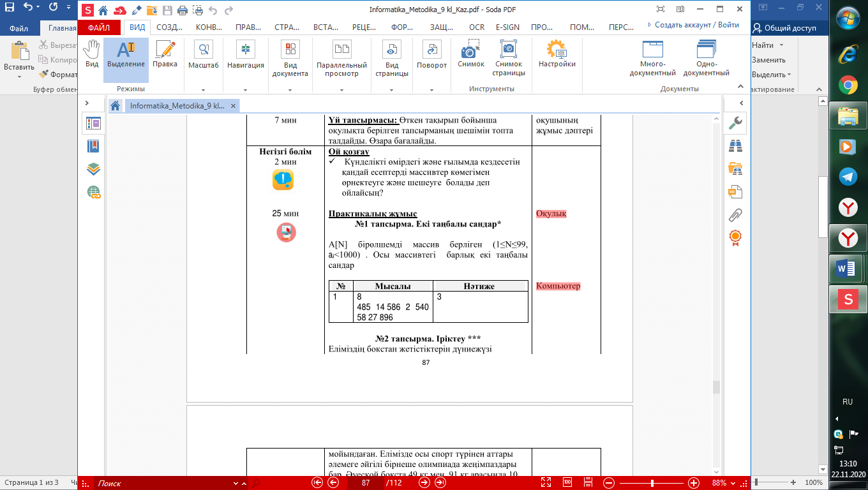Open the ФАЙЛ menu tab

pos(98,27)
